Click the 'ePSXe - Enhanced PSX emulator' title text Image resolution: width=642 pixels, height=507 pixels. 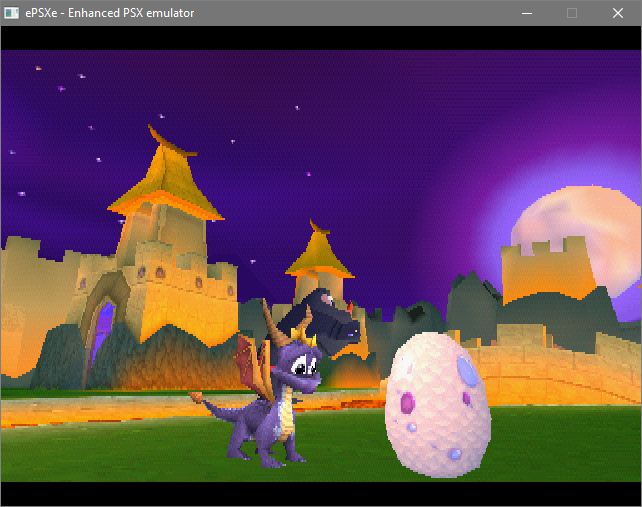click(x=110, y=13)
